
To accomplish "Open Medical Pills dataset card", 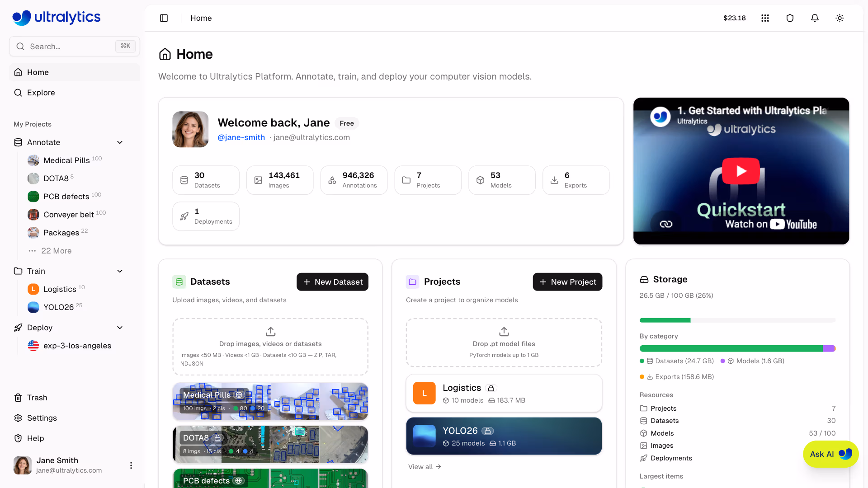I will (x=270, y=402).
